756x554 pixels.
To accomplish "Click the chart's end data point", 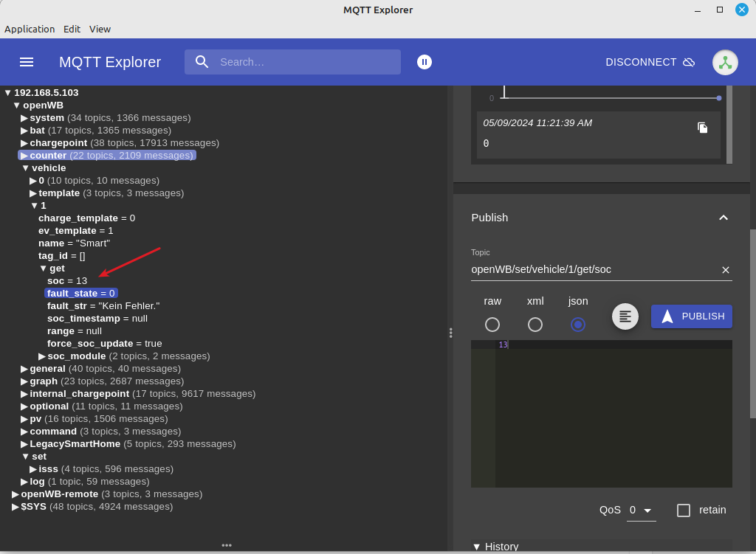I will tap(719, 98).
